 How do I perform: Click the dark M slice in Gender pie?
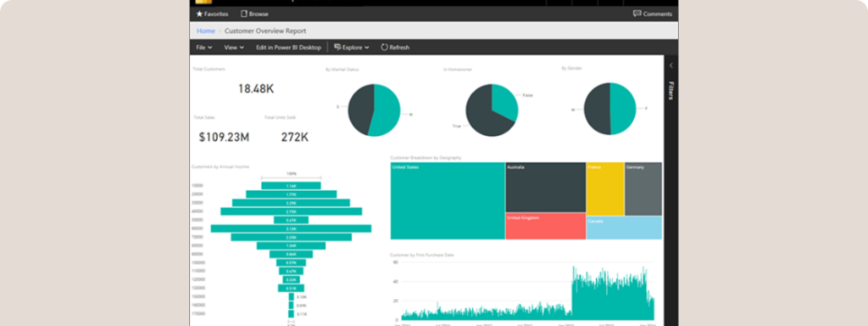point(597,109)
